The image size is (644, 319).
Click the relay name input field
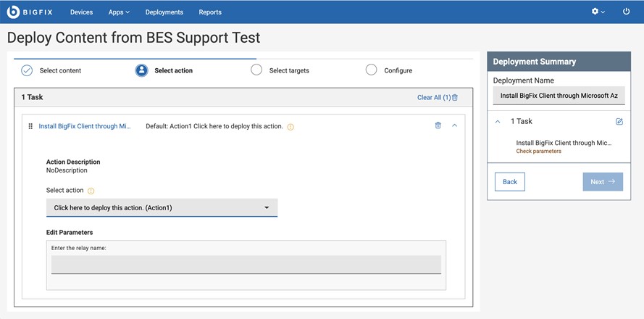[246, 265]
